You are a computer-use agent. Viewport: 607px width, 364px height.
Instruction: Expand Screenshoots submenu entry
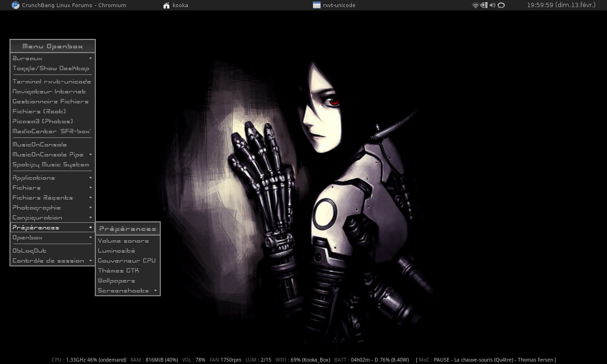128,291
